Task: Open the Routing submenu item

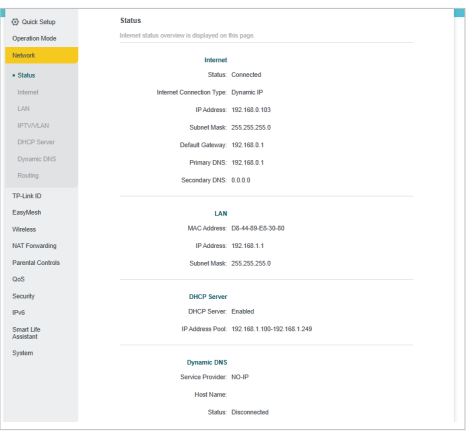Action: click(x=28, y=175)
